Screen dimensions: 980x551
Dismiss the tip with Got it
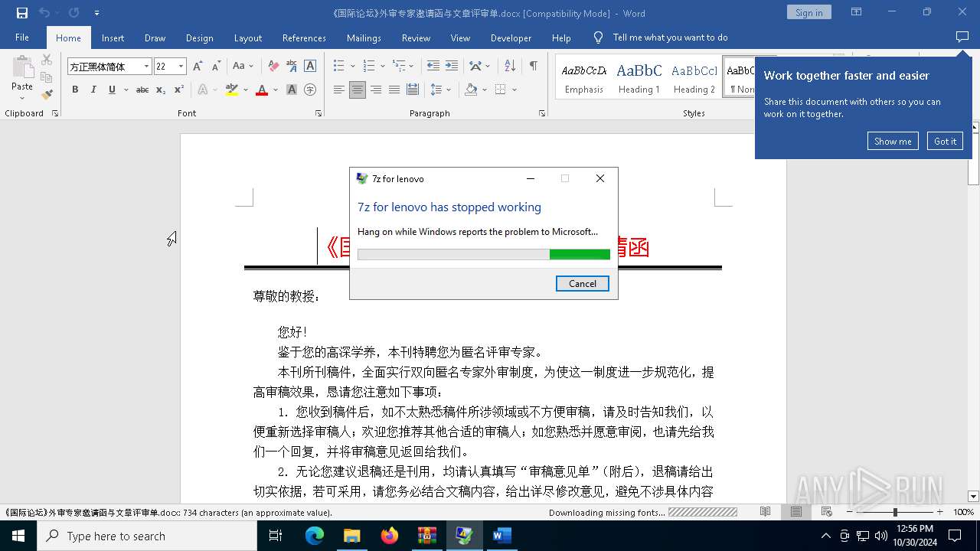pyautogui.click(x=945, y=141)
